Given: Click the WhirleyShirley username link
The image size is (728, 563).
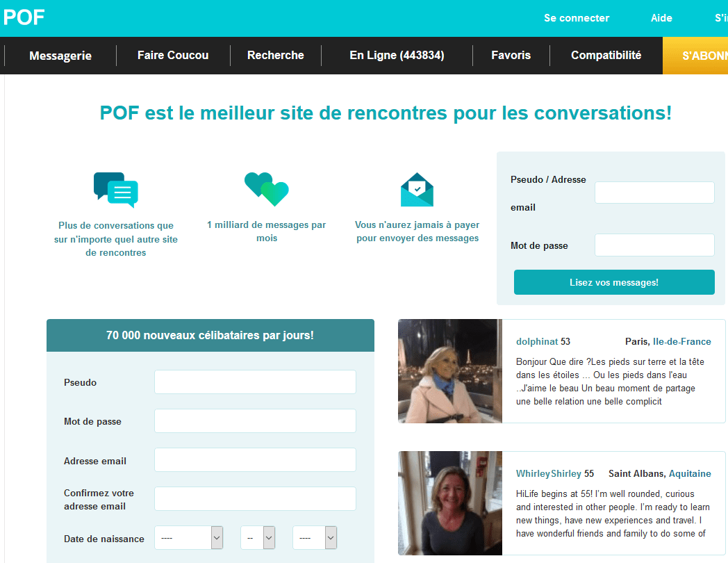Looking at the screenshot, I should click(x=548, y=473).
